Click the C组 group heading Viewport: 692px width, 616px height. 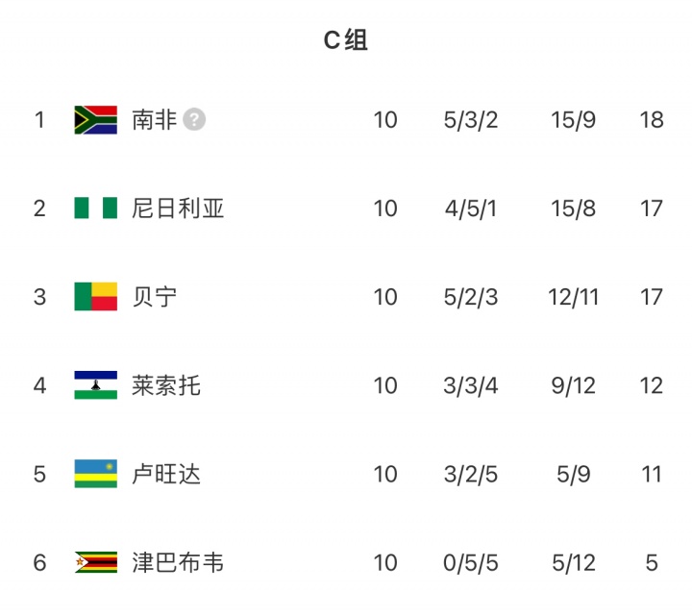(345, 40)
